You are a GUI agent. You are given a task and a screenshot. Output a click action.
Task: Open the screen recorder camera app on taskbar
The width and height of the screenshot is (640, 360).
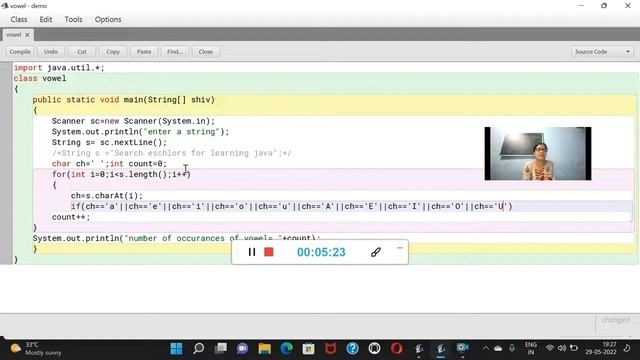pos(462,349)
